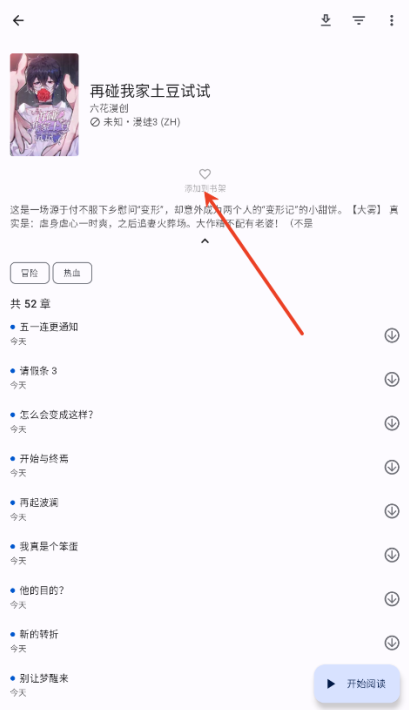This screenshot has height=710, width=409.
Task: View the manga cover thumbnail
Action: (44, 105)
